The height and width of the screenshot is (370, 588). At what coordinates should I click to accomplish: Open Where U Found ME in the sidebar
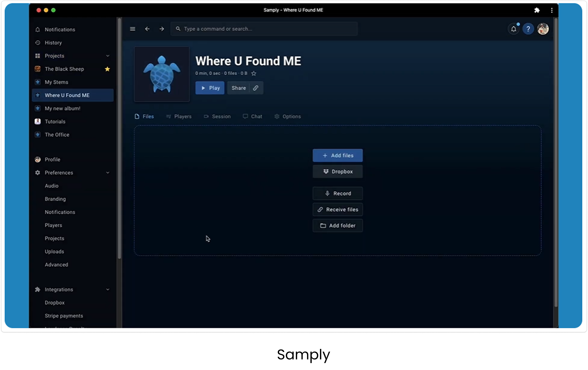[x=73, y=95]
